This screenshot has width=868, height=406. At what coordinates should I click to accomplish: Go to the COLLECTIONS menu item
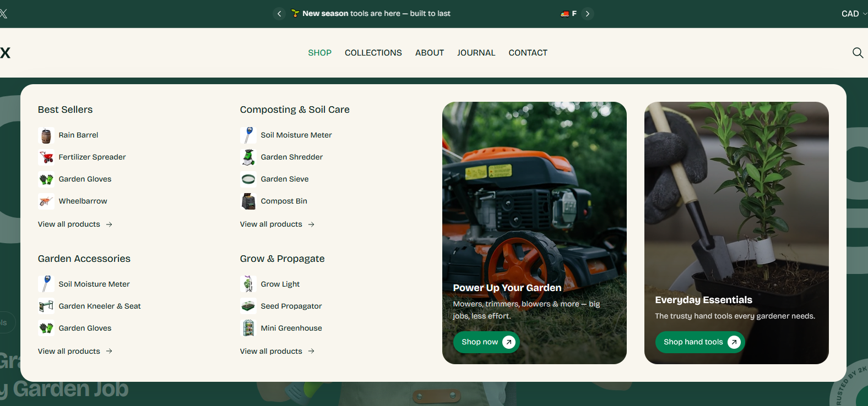point(373,53)
